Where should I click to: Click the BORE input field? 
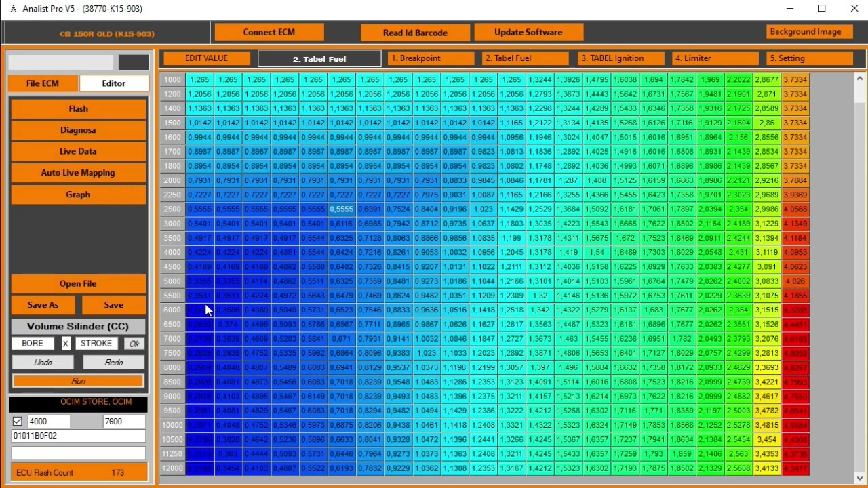click(x=33, y=344)
